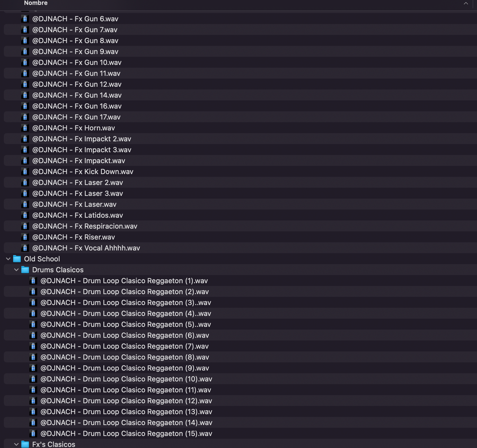Click the wav icon for Fx Gun 12
This screenshot has height=448, width=477.
25,84
